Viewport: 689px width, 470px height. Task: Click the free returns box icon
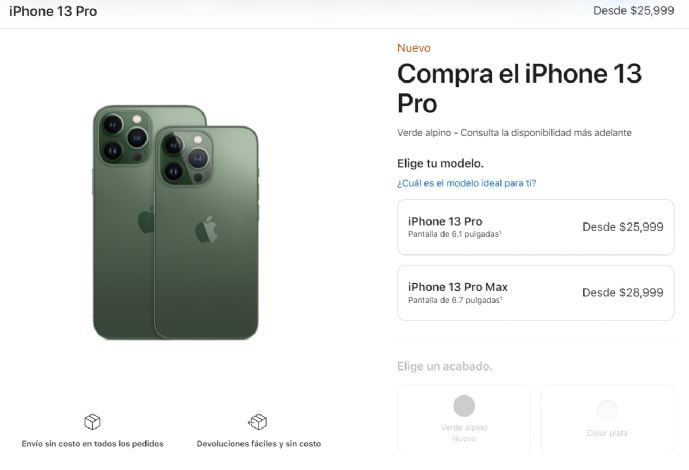[x=258, y=422]
